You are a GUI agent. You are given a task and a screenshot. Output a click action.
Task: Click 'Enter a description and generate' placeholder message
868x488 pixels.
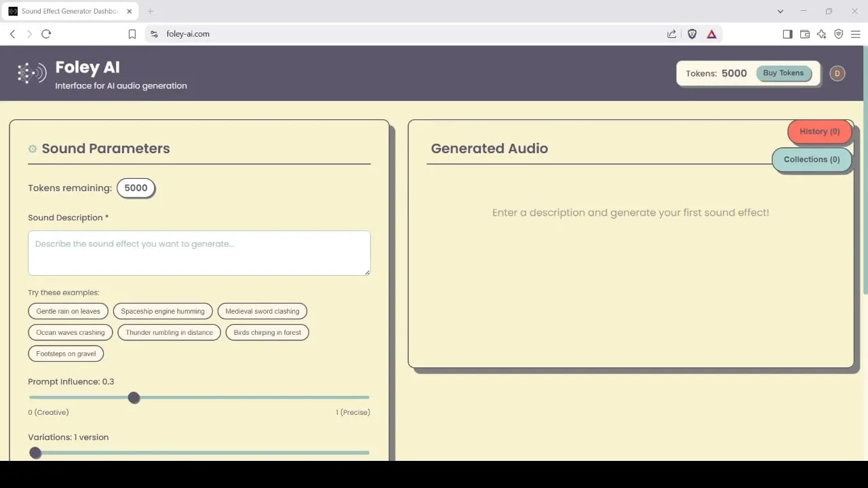(631, 213)
